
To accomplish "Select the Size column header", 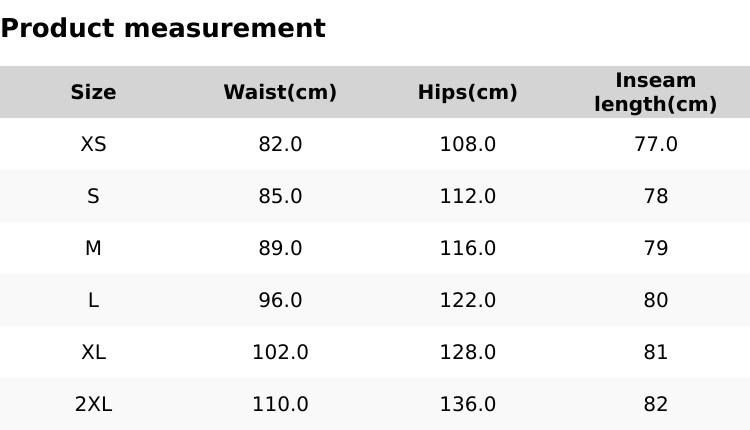I will 93,92.
